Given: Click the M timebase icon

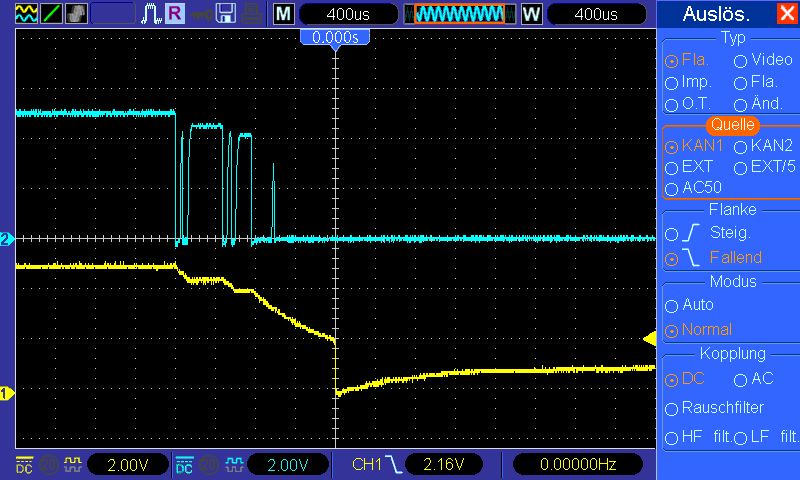Looking at the screenshot, I should (284, 14).
